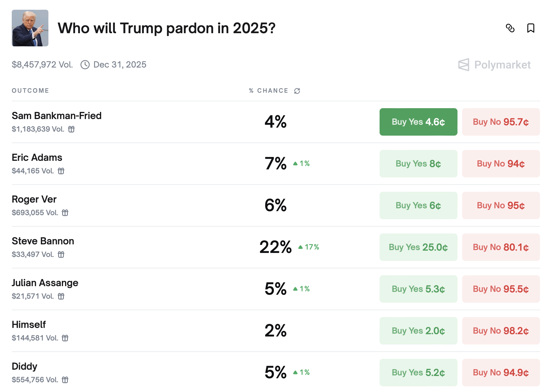The height and width of the screenshot is (392, 546).
Task: Open the Steve Bannon outcome row
Action: [43, 241]
